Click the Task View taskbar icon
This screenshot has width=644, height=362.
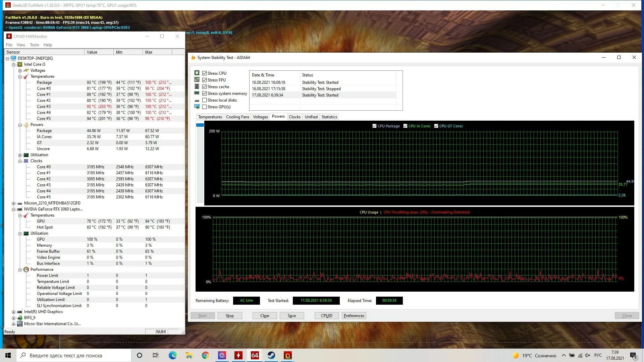click(x=156, y=355)
